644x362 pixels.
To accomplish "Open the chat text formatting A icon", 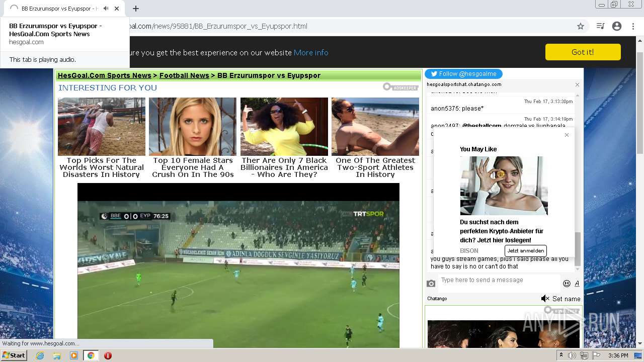I will [577, 284].
